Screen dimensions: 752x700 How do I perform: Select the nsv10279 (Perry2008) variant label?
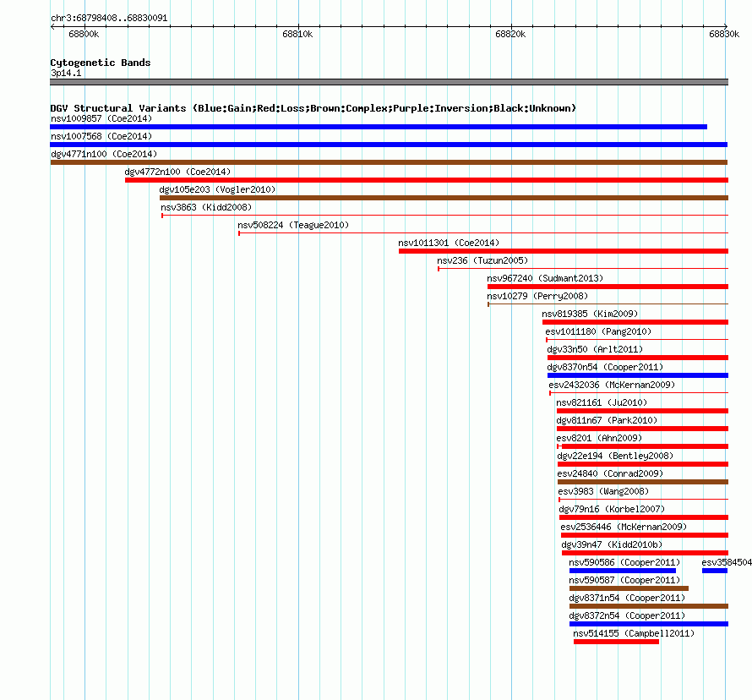[537, 296]
